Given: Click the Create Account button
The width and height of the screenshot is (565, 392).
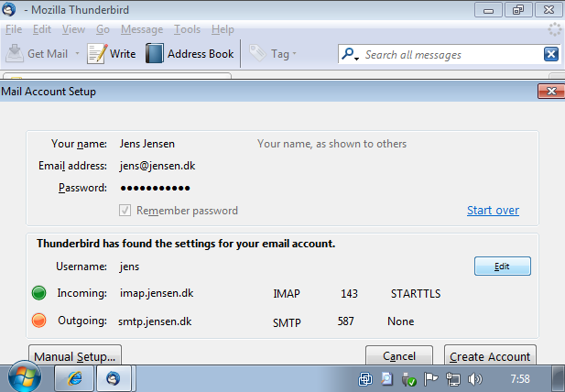Looking at the screenshot, I should (x=490, y=356).
